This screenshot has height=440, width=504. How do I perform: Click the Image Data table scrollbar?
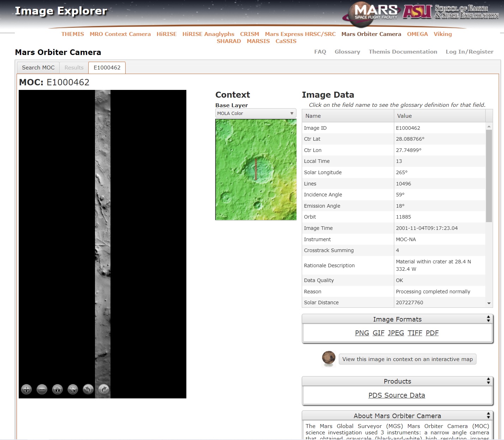coord(489,176)
